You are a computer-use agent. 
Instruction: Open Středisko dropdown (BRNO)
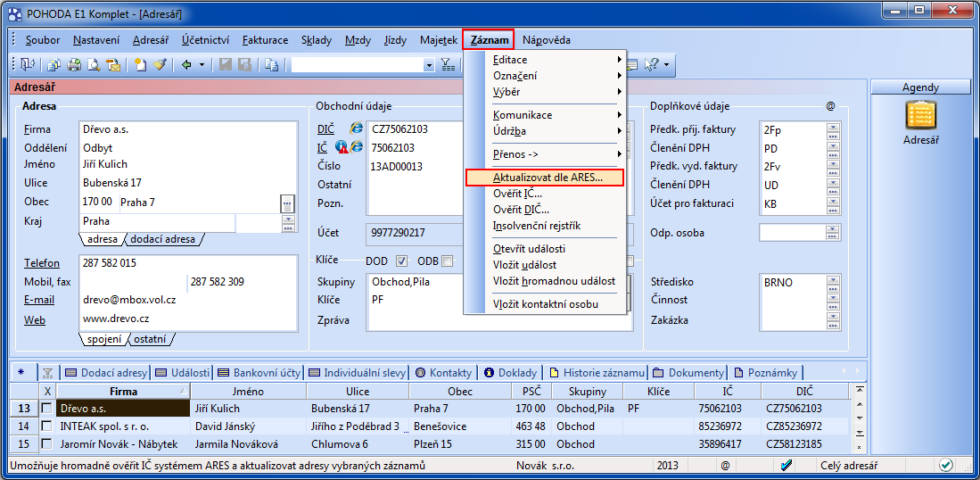[x=832, y=282]
